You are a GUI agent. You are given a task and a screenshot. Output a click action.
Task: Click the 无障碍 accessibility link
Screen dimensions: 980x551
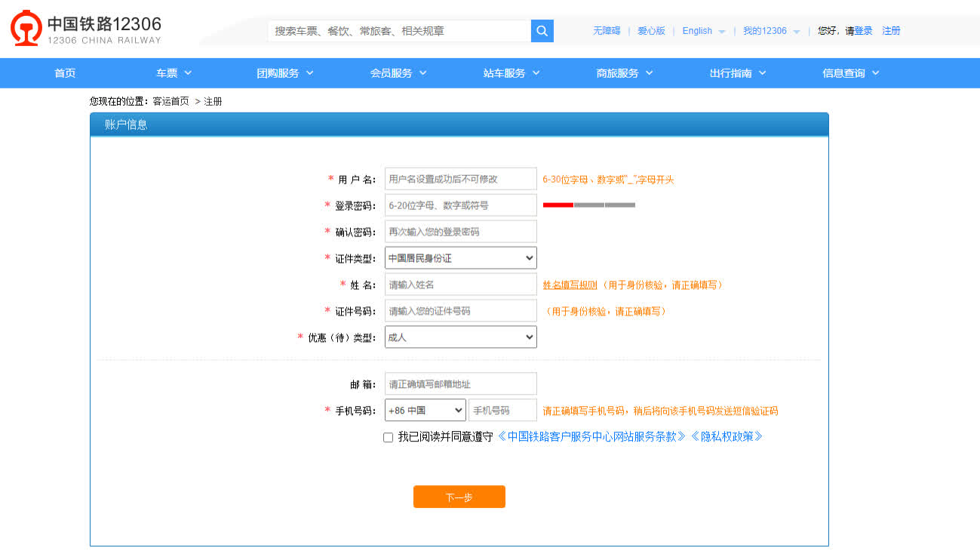pos(606,31)
